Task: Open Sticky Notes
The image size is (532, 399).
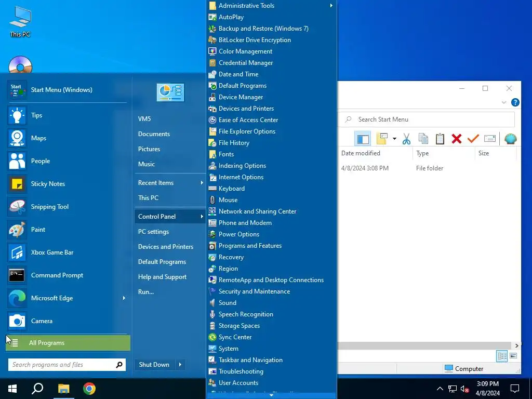Action: coord(67,184)
